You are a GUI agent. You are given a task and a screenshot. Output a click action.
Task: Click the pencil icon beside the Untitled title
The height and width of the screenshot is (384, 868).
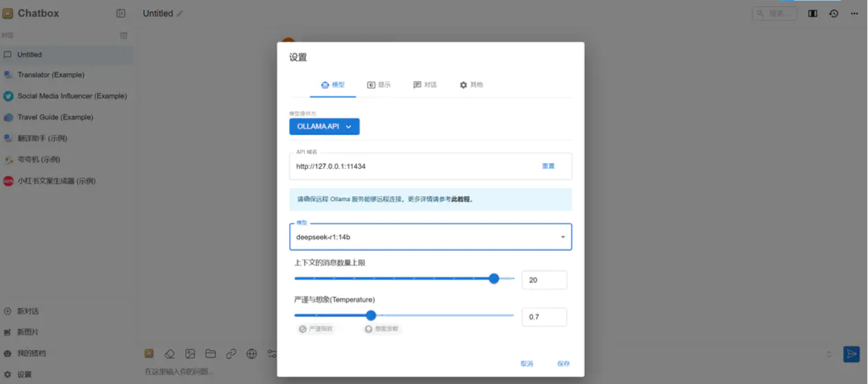179,14
